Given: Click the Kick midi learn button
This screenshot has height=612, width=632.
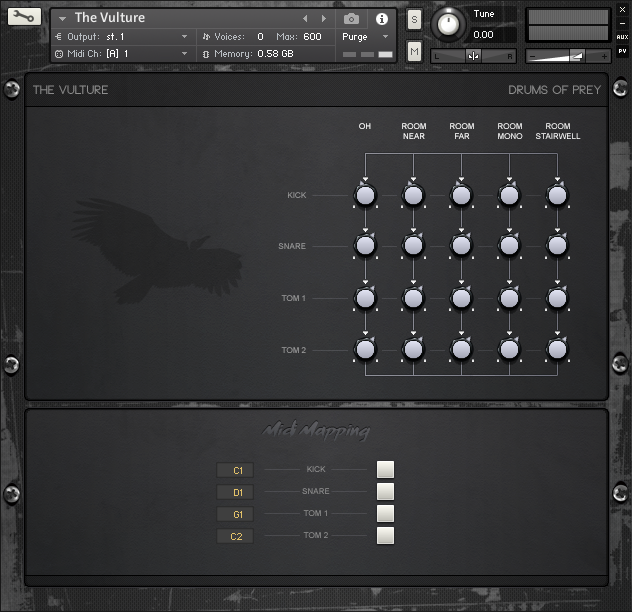Looking at the screenshot, I should [x=385, y=470].
